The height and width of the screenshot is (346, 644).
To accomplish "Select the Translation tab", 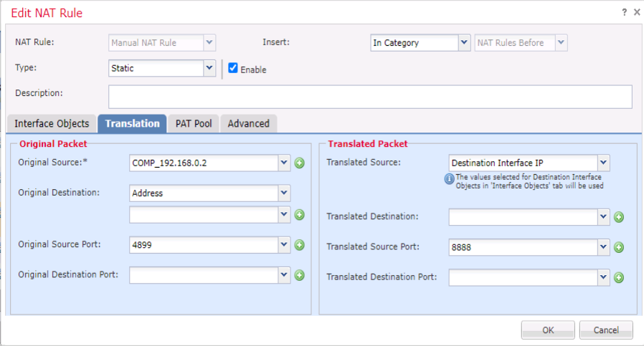I will coord(132,123).
